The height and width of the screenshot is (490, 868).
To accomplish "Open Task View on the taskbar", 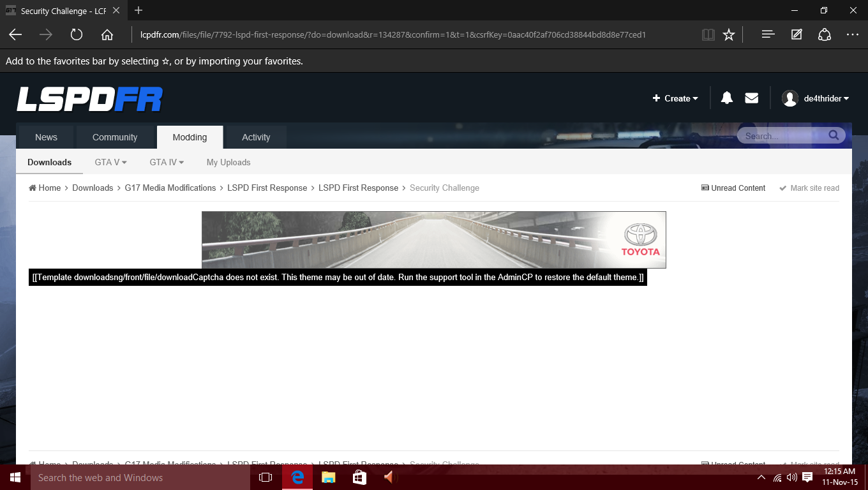I will coord(266,477).
